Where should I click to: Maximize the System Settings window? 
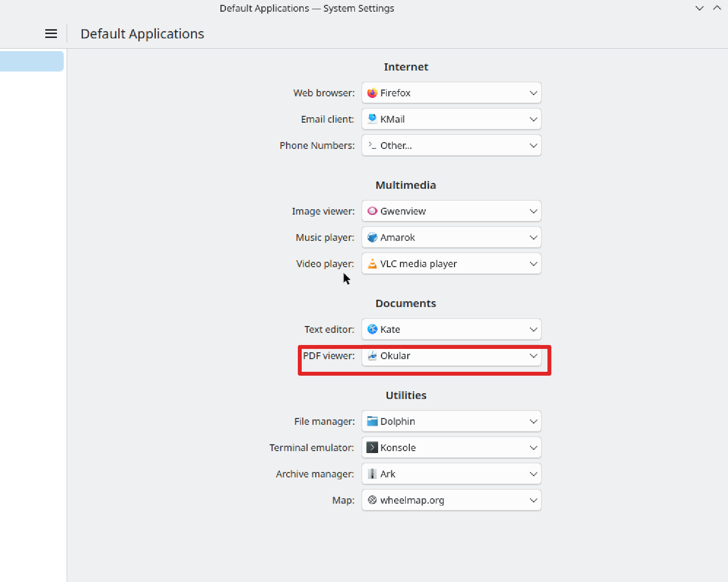pyautogui.click(x=717, y=8)
